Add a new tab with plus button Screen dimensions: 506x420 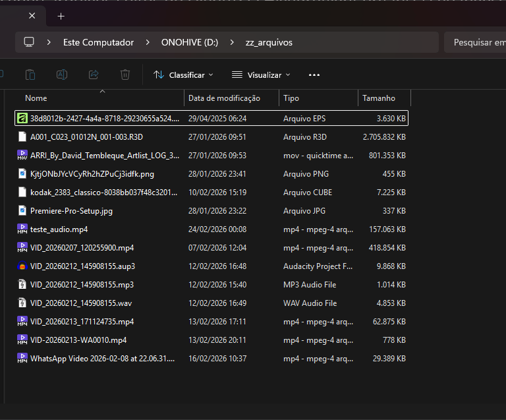pos(61,16)
